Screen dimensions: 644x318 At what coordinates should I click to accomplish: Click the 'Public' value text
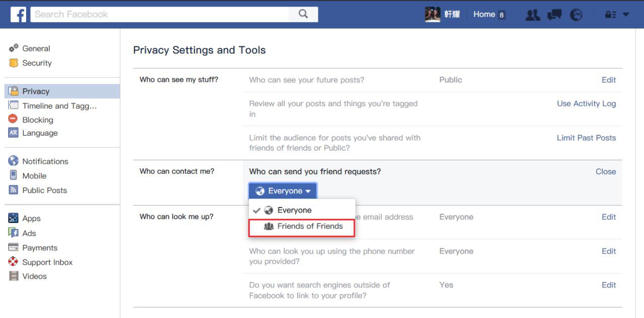[450, 79]
